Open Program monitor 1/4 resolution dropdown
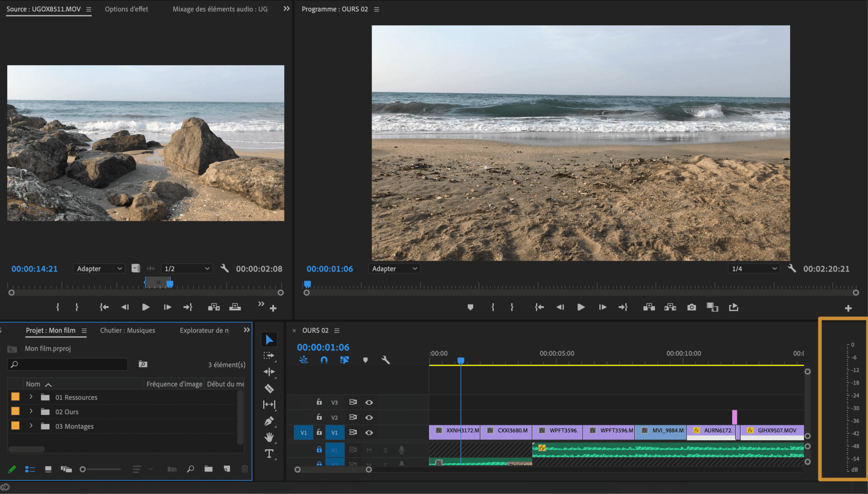868x494 pixels. pos(754,269)
